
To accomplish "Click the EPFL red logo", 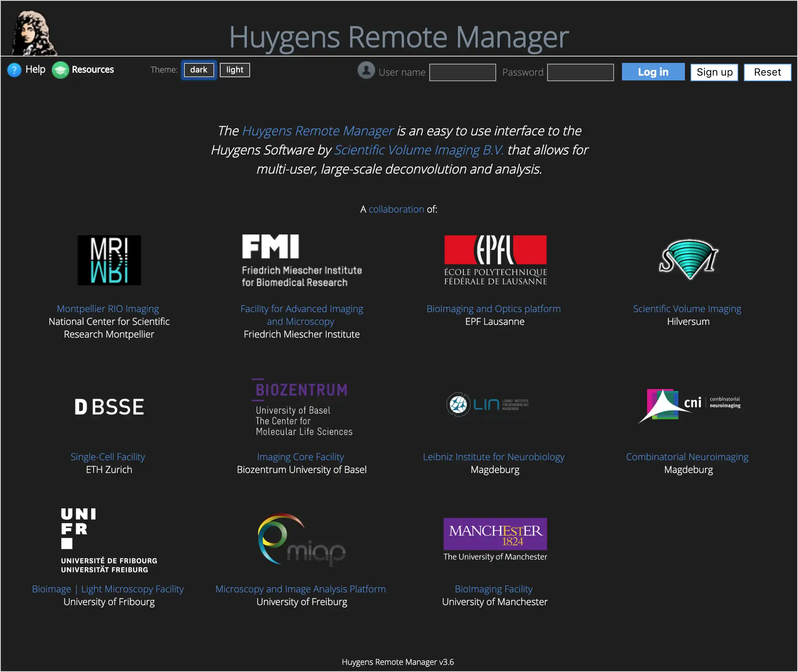I will pyautogui.click(x=495, y=260).
